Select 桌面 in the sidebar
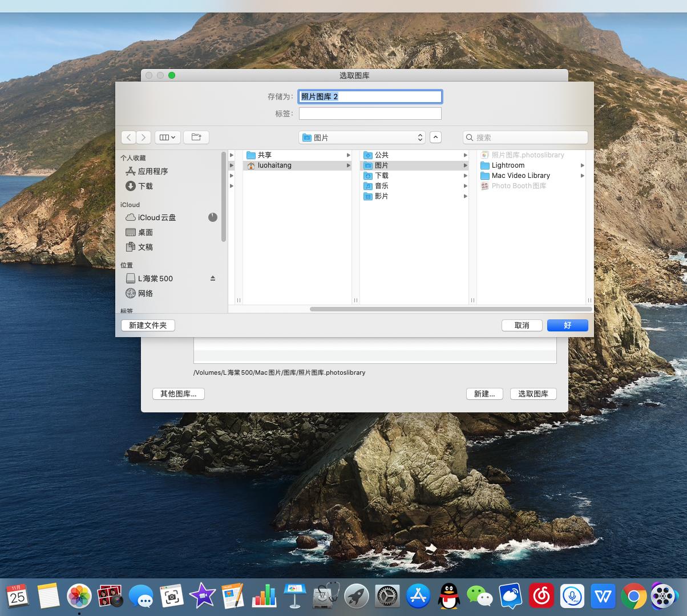This screenshot has height=616, width=687. click(x=145, y=232)
